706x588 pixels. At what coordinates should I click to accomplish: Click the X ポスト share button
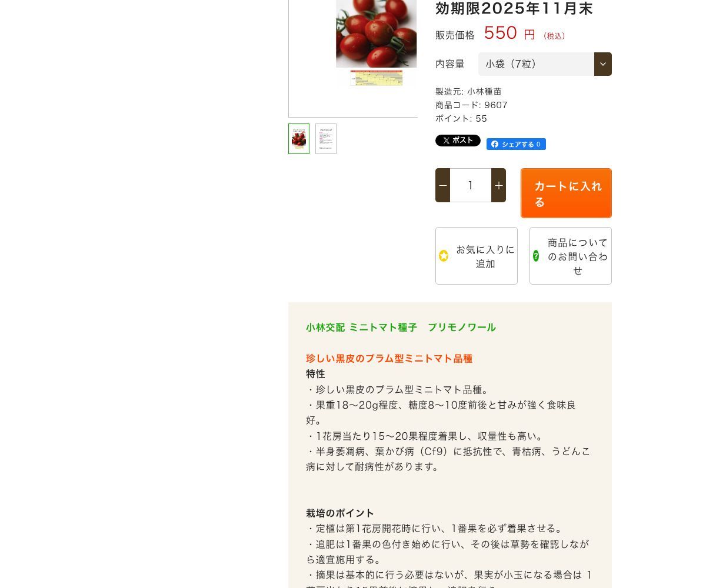coord(458,141)
